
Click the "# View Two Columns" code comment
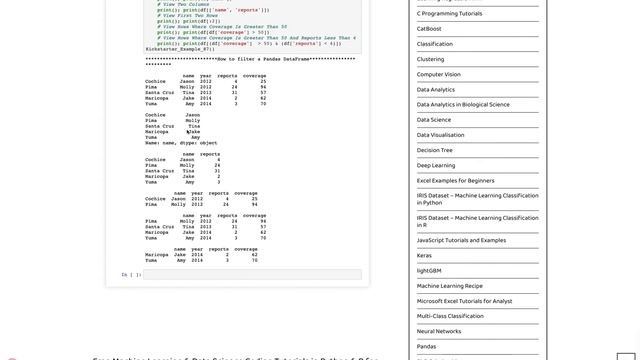click(x=183, y=4)
